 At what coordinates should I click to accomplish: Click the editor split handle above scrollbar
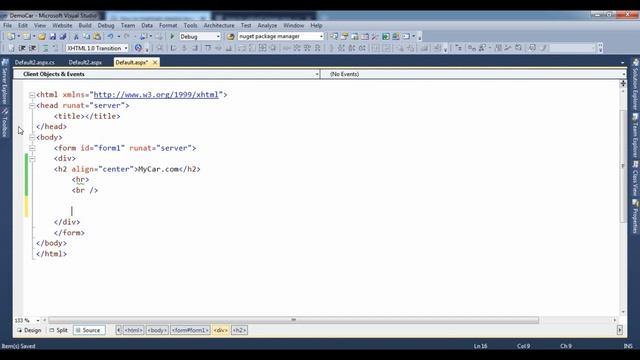click(x=623, y=84)
